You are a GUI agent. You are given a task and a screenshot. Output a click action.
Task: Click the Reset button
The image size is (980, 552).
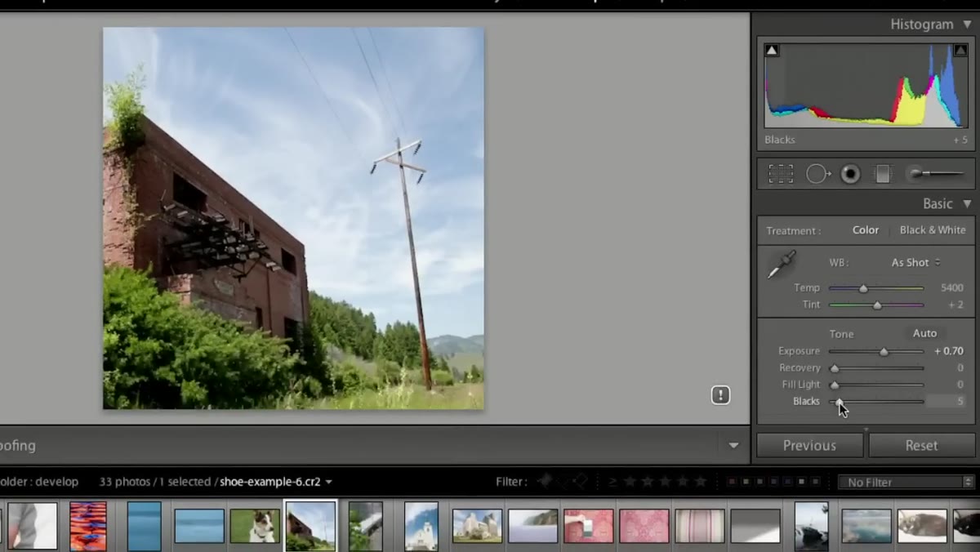point(921,446)
